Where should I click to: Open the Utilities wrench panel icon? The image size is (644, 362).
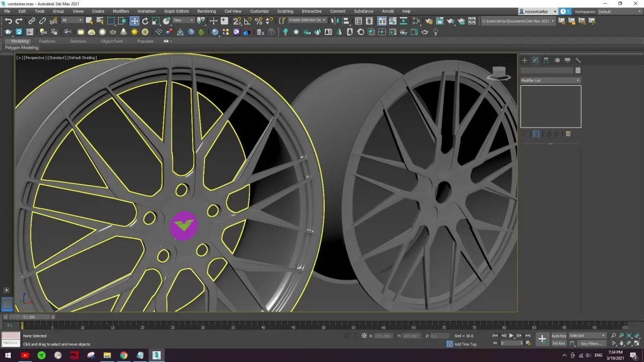pos(578,60)
